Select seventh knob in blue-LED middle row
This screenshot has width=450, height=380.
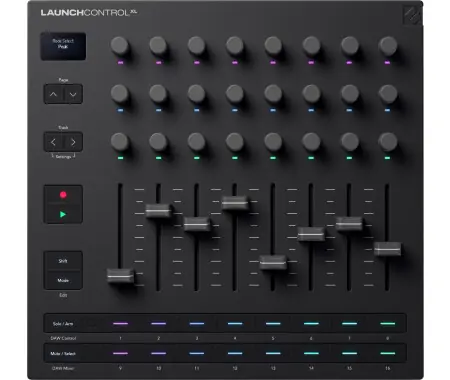[x=350, y=94]
